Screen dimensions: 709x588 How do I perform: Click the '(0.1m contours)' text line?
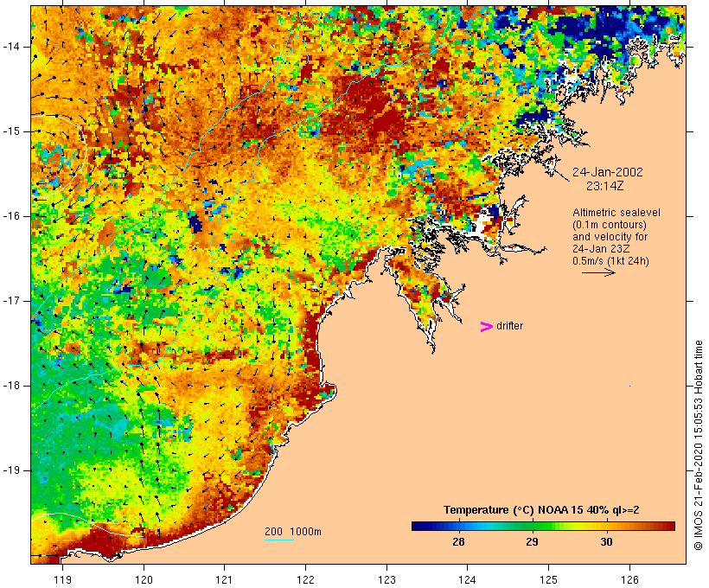(610, 225)
